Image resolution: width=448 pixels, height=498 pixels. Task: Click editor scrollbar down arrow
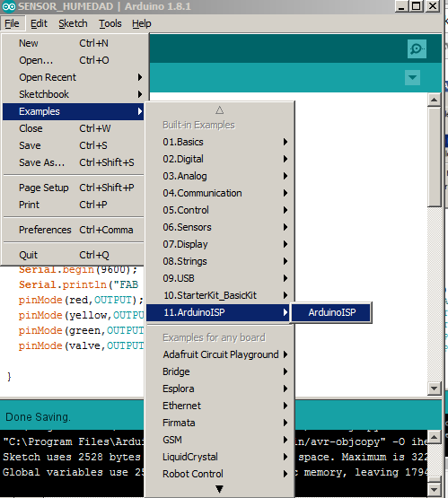pyautogui.click(x=434, y=389)
